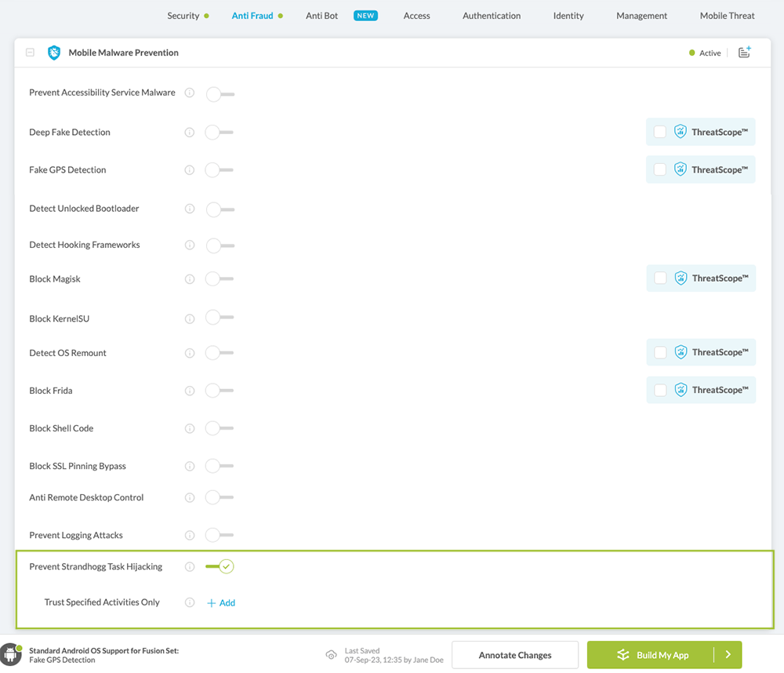Check ThreatScope box for Deep Fake Detection

[660, 132]
